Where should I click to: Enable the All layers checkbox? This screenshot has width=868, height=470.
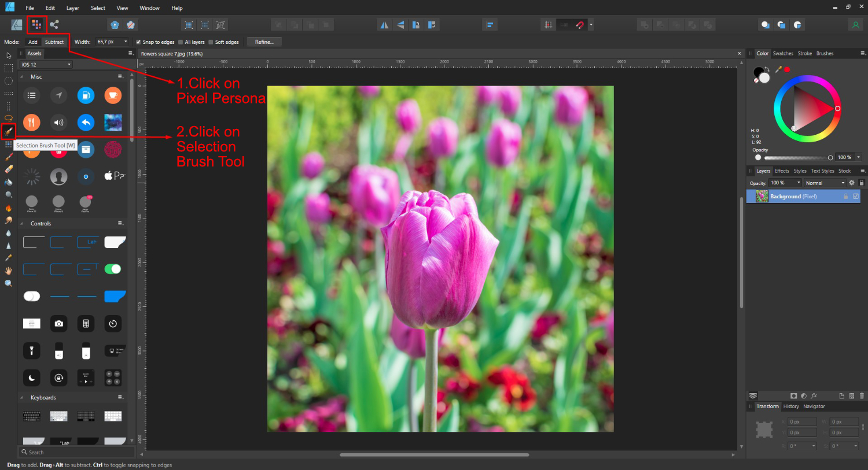pyautogui.click(x=180, y=42)
